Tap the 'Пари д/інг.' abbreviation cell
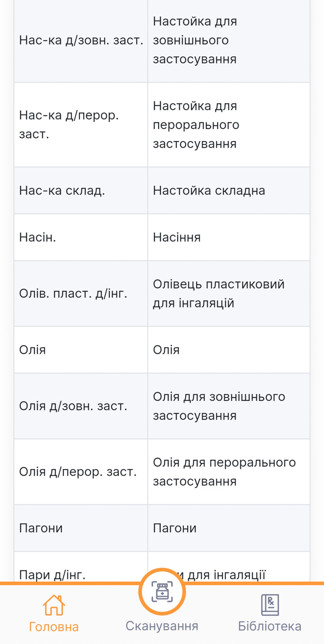This screenshot has height=644, width=324. [x=81, y=567]
